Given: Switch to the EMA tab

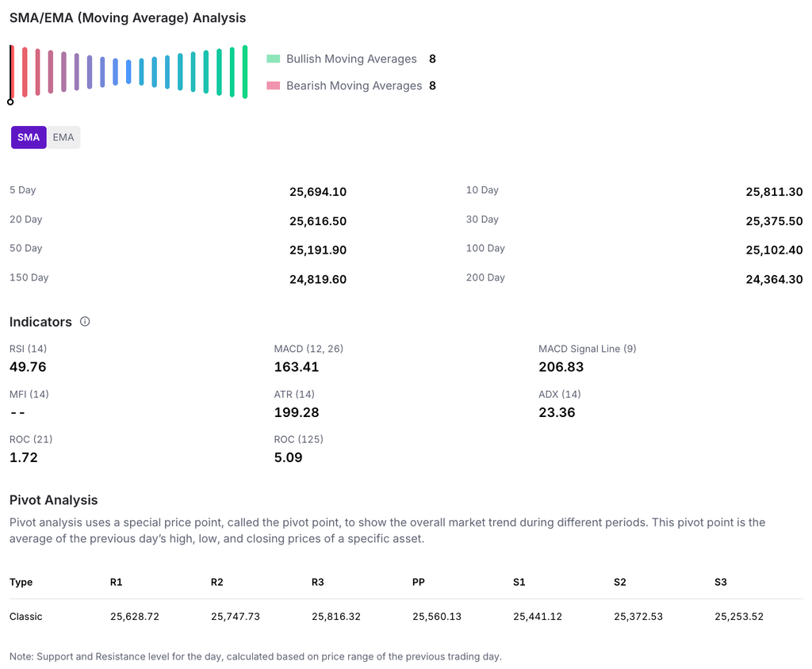Looking at the screenshot, I should coord(63,137).
